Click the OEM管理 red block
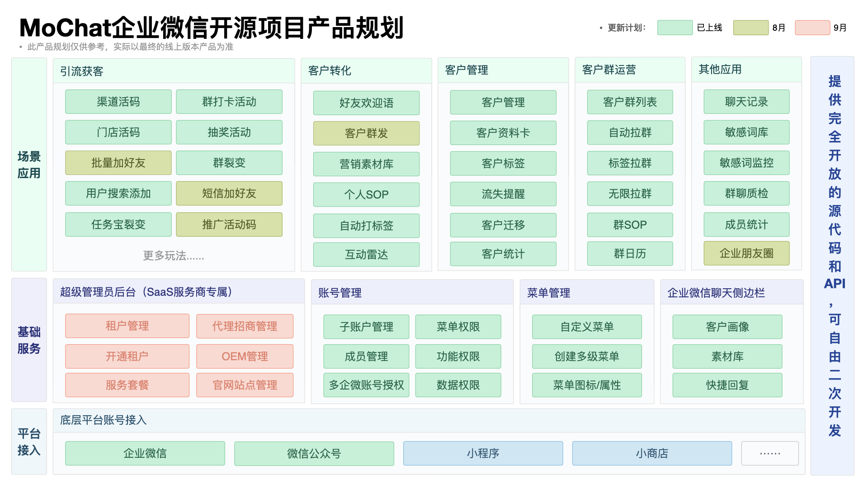This screenshot has height=488, width=868. (x=245, y=356)
